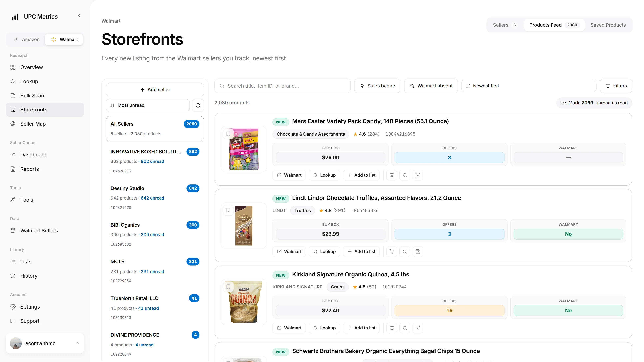
Task: Click cart icon on Lindt card
Action: coord(392,252)
